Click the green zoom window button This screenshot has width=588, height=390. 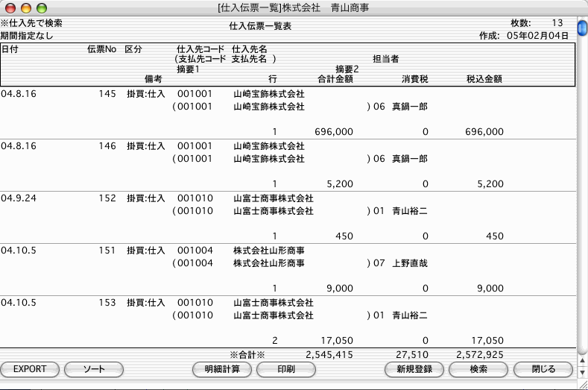tap(41, 7)
